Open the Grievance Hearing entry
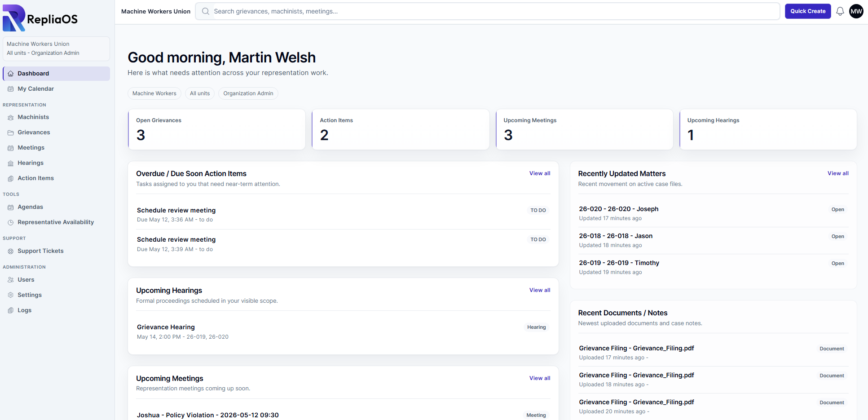 (343, 332)
